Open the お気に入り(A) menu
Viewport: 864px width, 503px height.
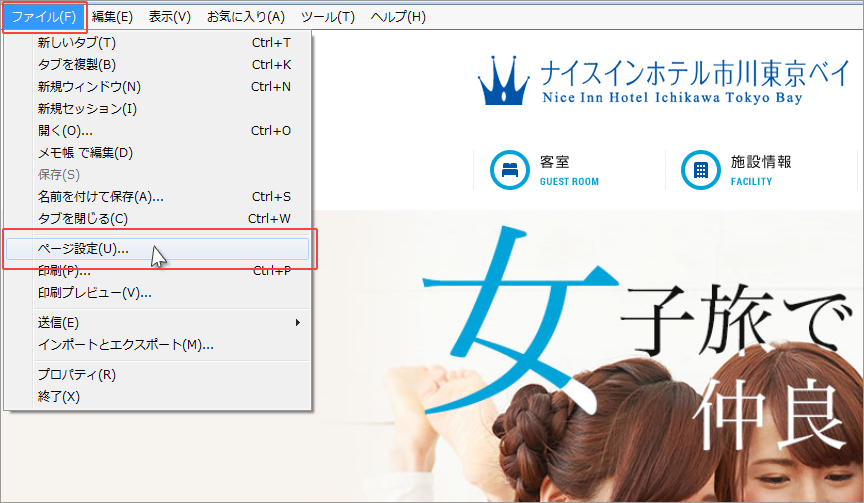(246, 17)
